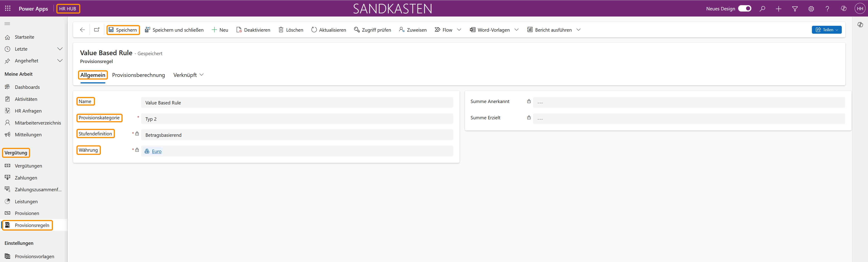Open the settings gear icon
This screenshot has height=262, width=868.
point(811,9)
